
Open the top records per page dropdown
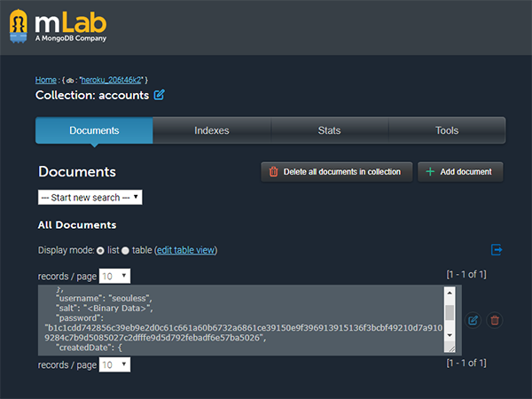click(x=114, y=276)
